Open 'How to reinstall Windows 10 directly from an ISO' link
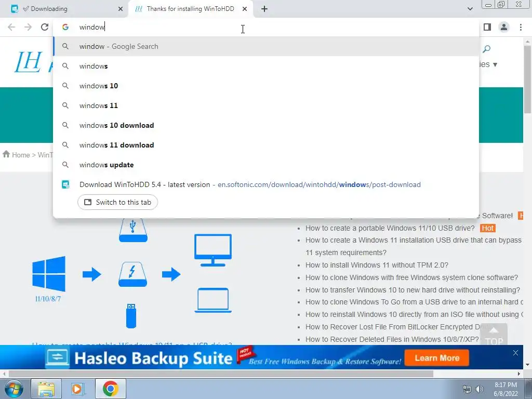Viewport: 532px width, 399px height. click(x=414, y=314)
